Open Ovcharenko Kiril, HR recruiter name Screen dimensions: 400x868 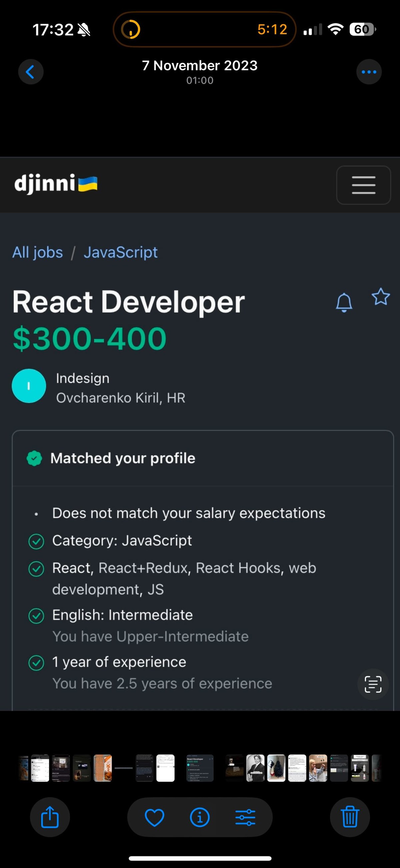pyautogui.click(x=121, y=398)
